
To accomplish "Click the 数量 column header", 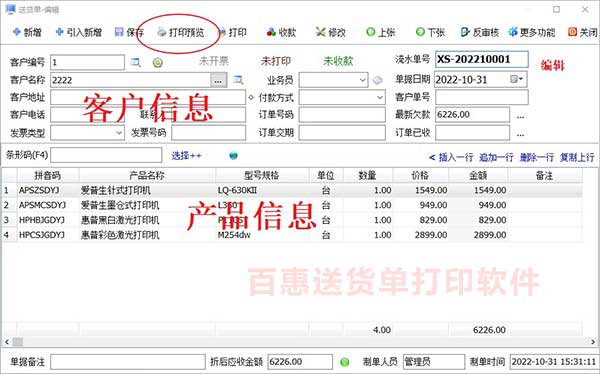I will [x=368, y=175].
